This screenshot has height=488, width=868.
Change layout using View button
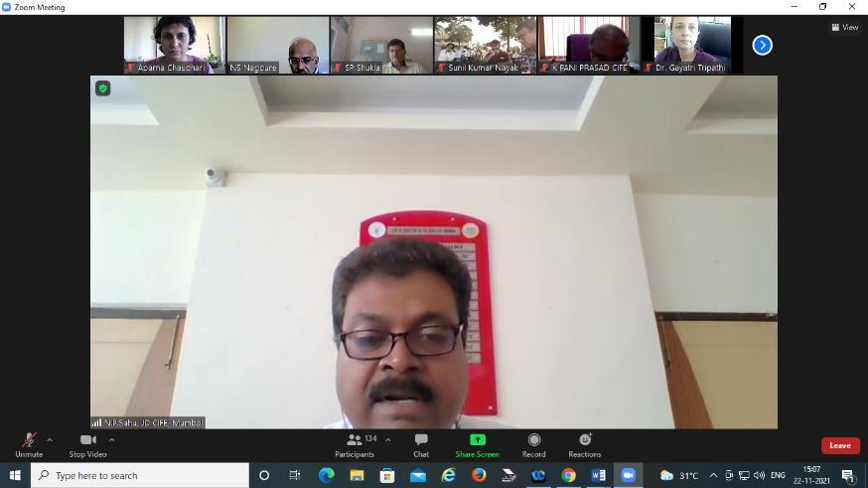point(845,27)
